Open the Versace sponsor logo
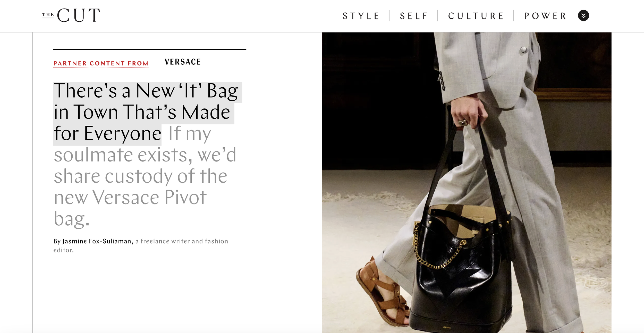Image resolution: width=644 pixels, height=333 pixels. point(183,62)
